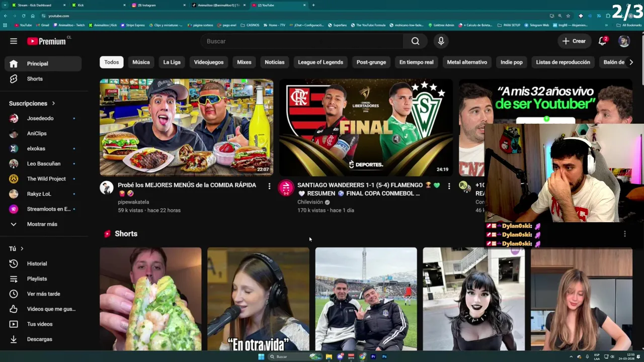Screen dimensions: 644x362
Task: Open notifications bell
Action: coord(602,41)
